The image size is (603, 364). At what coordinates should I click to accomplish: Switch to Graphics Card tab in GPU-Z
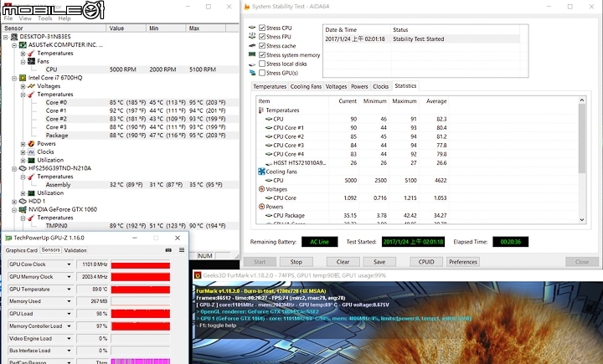click(22, 250)
